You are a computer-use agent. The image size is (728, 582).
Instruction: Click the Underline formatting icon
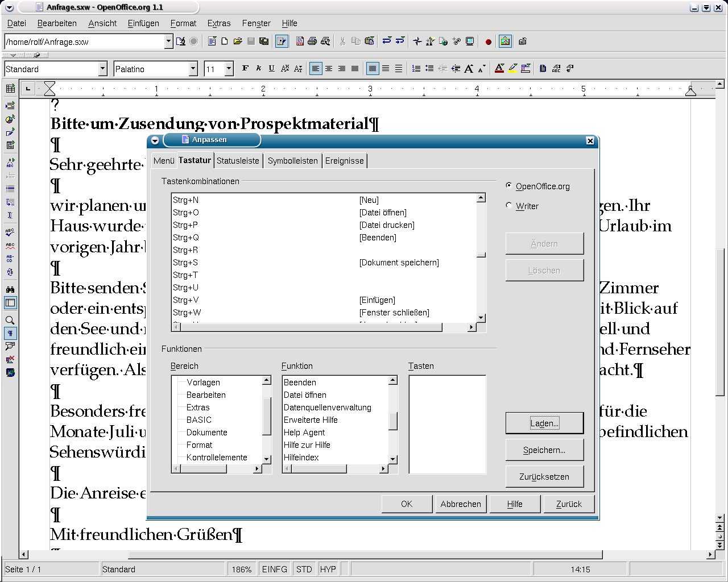pyautogui.click(x=271, y=69)
